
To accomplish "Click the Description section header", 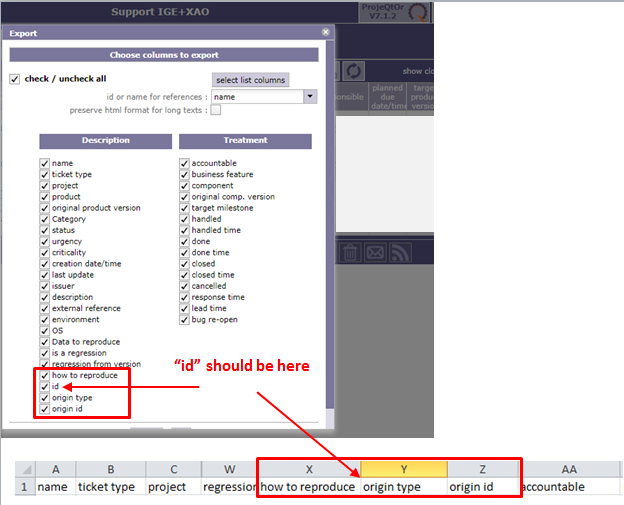I will point(105,141).
